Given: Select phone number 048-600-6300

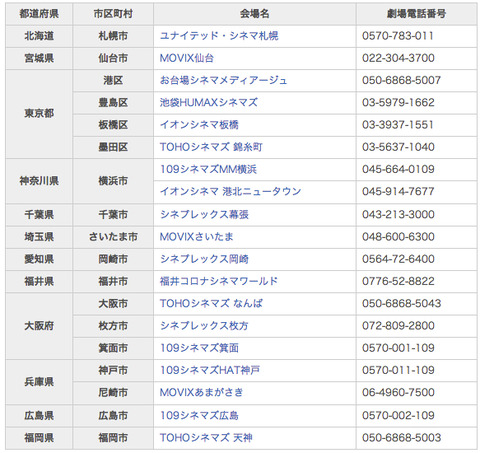Looking at the screenshot, I should tap(398, 237).
